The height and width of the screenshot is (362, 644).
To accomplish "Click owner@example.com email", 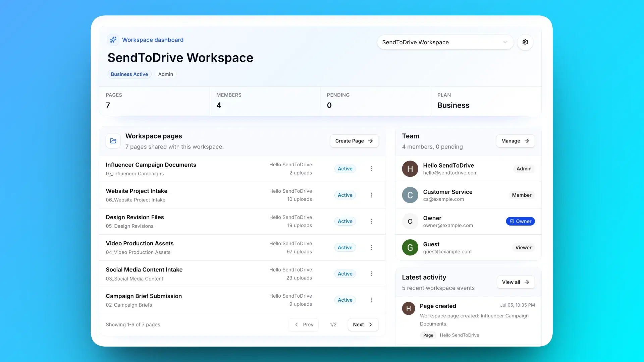I will (448, 226).
